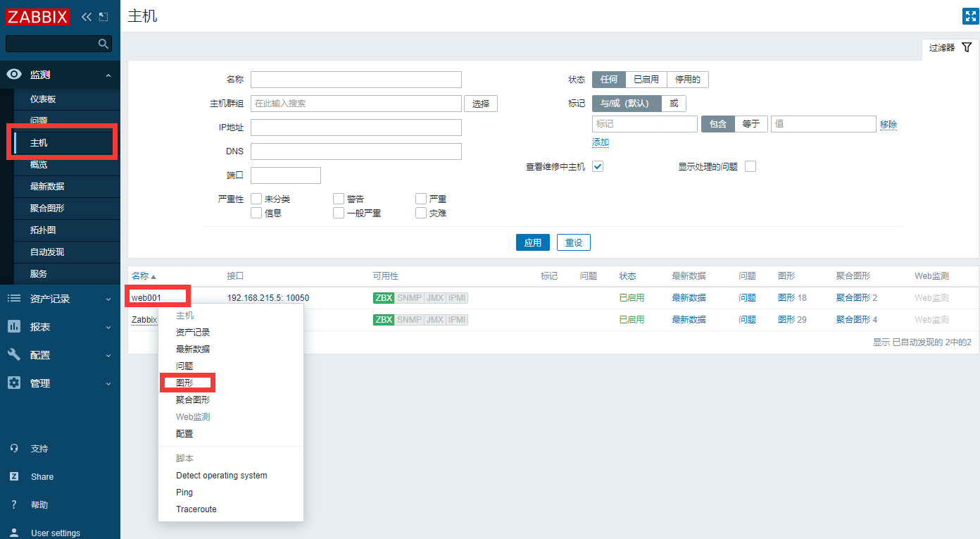Click the 应用 button
This screenshot has width=980, height=539.
[x=533, y=242]
